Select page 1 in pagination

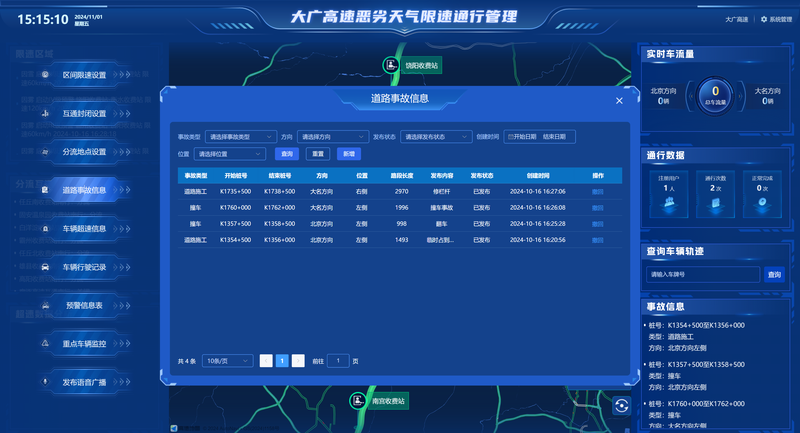pyautogui.click(x=282, y=361)
